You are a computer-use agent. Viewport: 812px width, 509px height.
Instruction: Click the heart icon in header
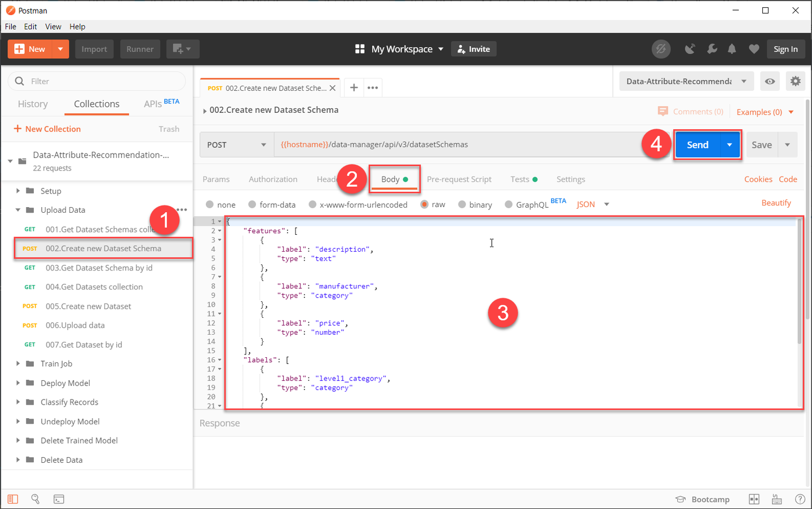tap(754, 49)
